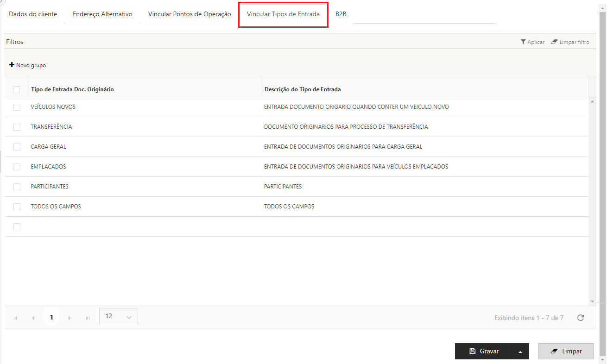This screenshot has height=364, width=607.
Task: Open the B2B tab
Action: click(x=341, y=14)
